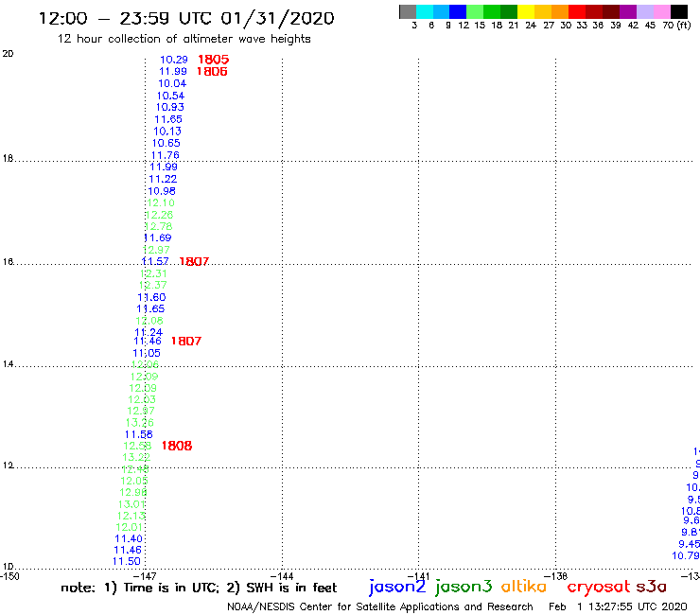Click the blue value 9.45 at right edge
This screenshot has width=700, height=615.
(690, 544)
